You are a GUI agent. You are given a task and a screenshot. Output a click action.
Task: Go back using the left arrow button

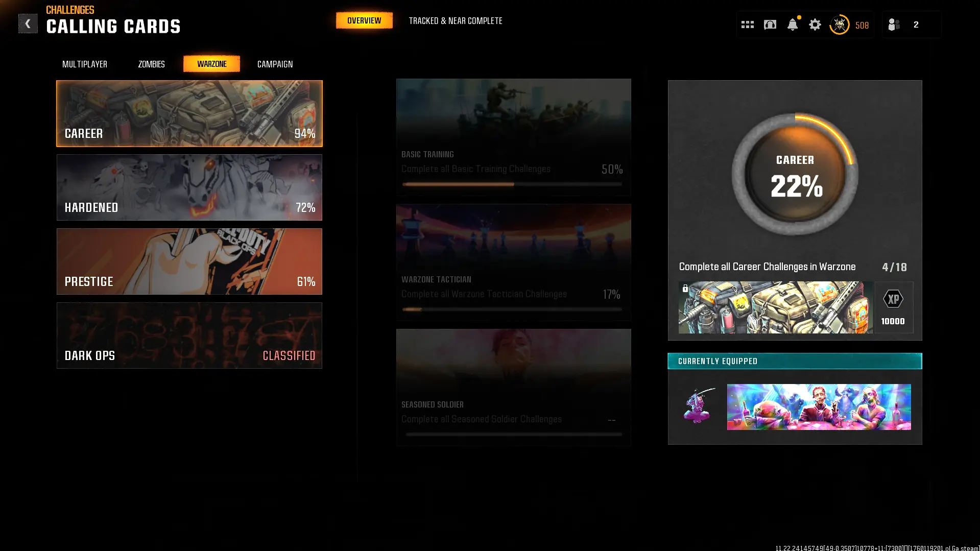click(x=28, y=23)
